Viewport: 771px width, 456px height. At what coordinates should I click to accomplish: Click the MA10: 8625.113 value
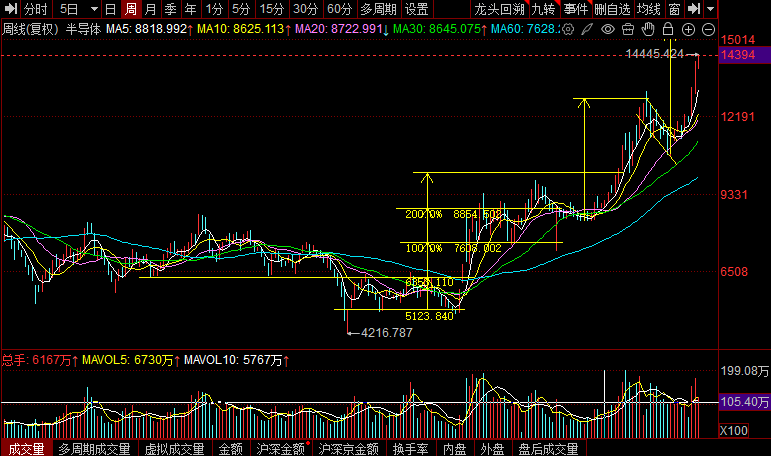(244, 29)
